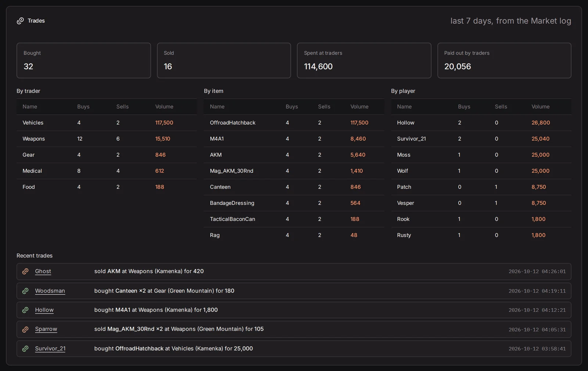This screenshot has height=371, width=588.
Task: Select the Vesper player row
Action: [481, 203]
